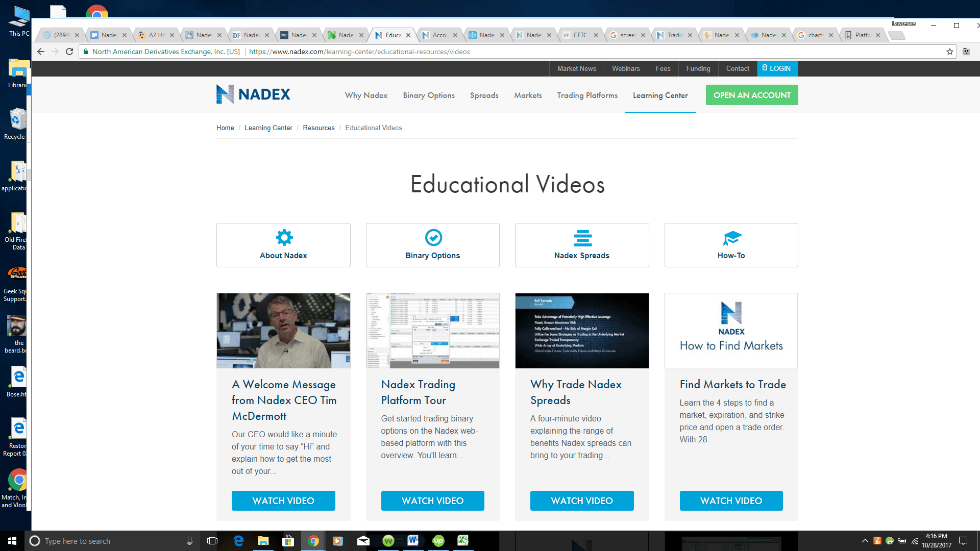Reload the page with the refresh icon
This screenshot has width=980, height=551.
(x=69, y=52)
